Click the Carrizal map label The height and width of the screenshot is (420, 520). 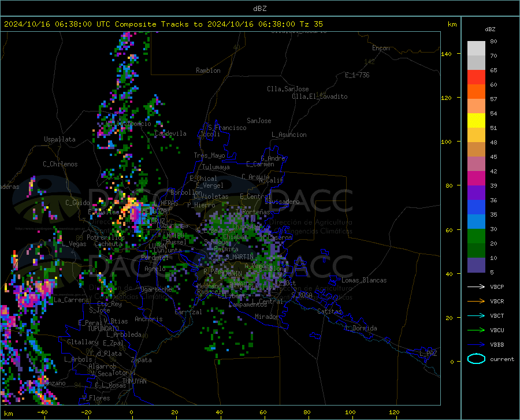click(x=188, y=312)
